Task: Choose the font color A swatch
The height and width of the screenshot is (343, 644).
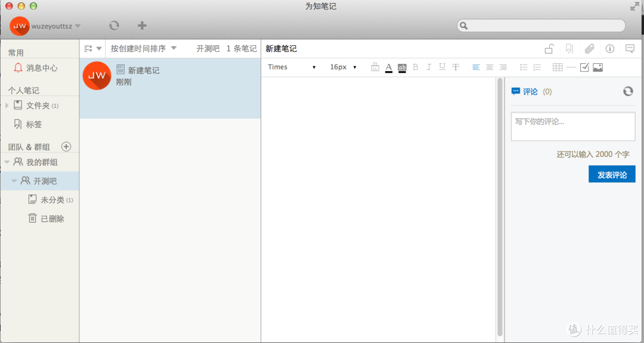Action: (x=389, y=67)
